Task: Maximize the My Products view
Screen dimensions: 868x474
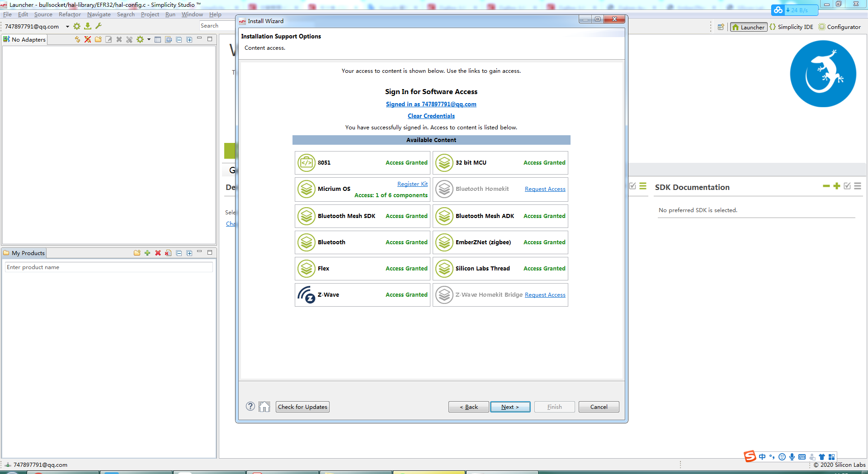Action: click(210, 252)
